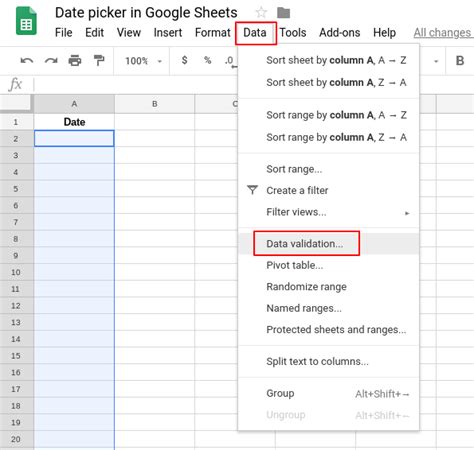The image size is (474, 450).
Task: Open the All changes saved link
Action: [x=443, y=33]
